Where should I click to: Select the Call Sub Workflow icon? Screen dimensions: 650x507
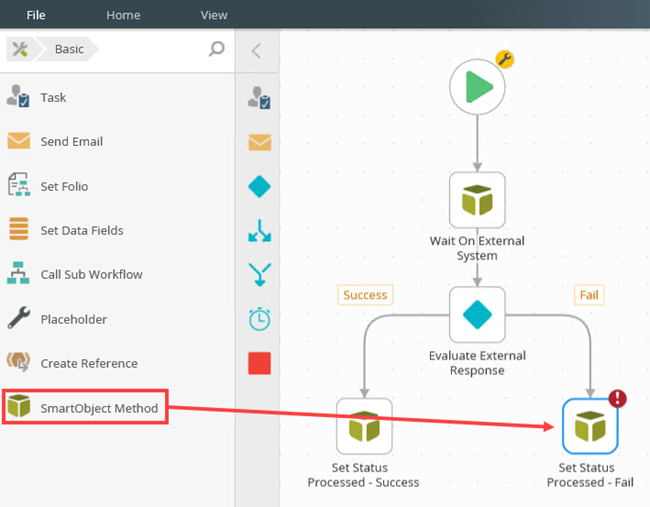(x=18, y=273)
